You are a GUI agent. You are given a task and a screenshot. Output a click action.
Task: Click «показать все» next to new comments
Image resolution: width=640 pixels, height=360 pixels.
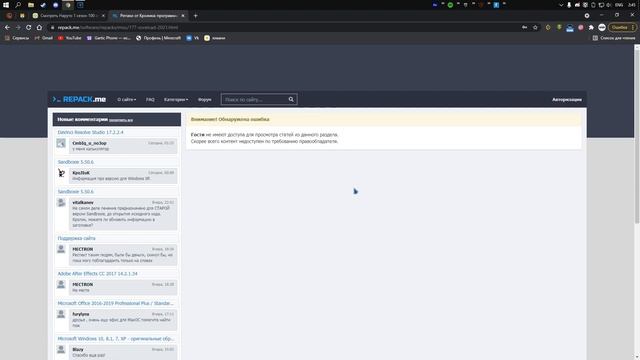(x=121, y=120)
